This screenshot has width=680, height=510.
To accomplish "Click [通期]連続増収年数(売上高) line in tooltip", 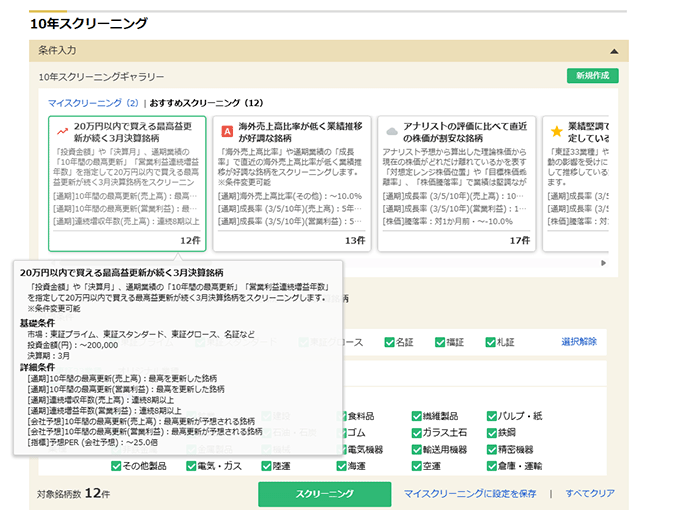I will pos(101,400).
